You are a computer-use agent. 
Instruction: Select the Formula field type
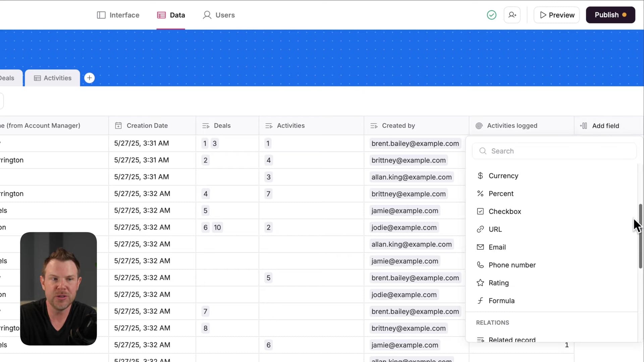(x=554, y=301)
